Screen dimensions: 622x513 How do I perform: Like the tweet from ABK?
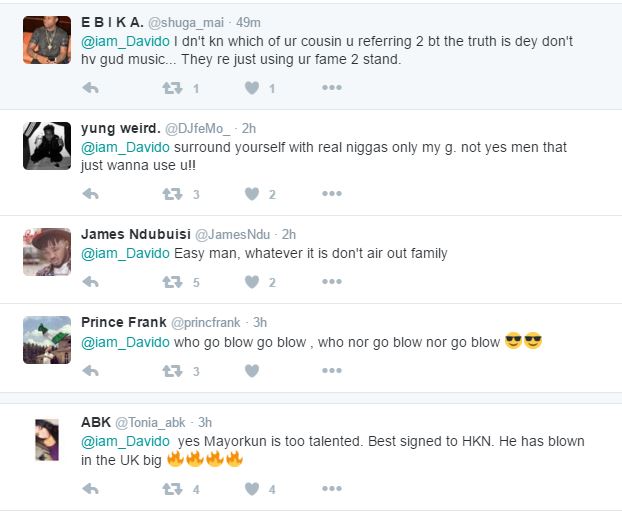(x=251, y=489)
